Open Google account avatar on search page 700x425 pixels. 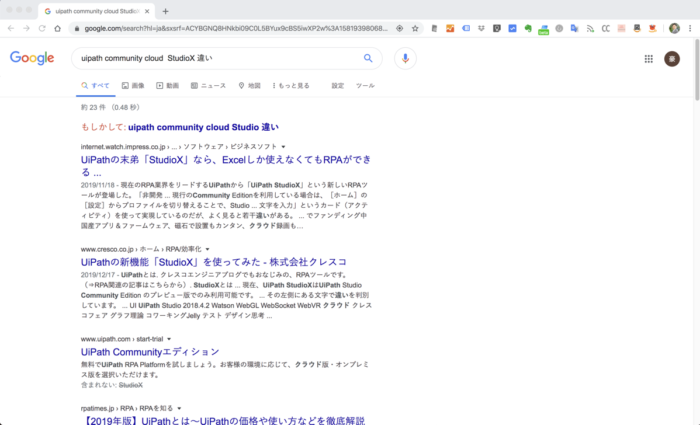tap(672, 59)
